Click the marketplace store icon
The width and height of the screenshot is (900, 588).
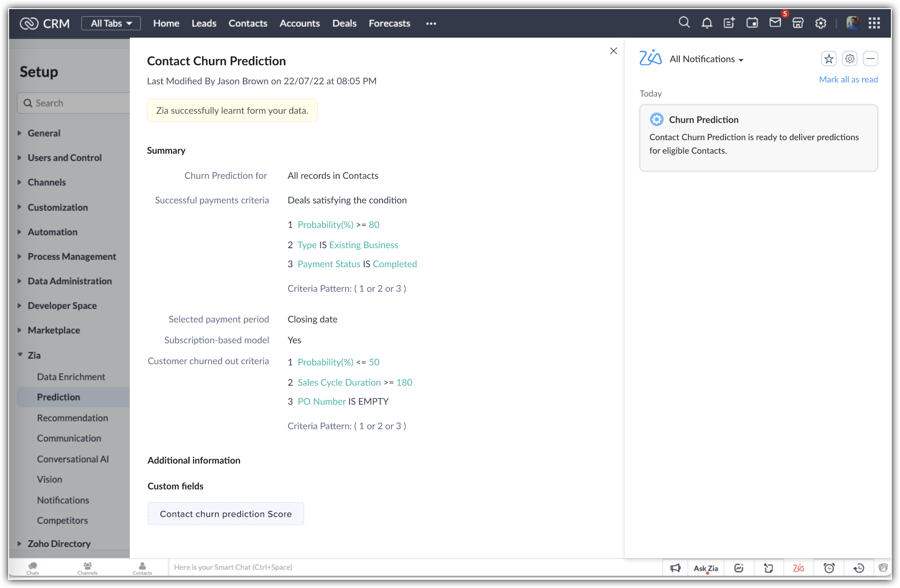click(x=798, y=23)
